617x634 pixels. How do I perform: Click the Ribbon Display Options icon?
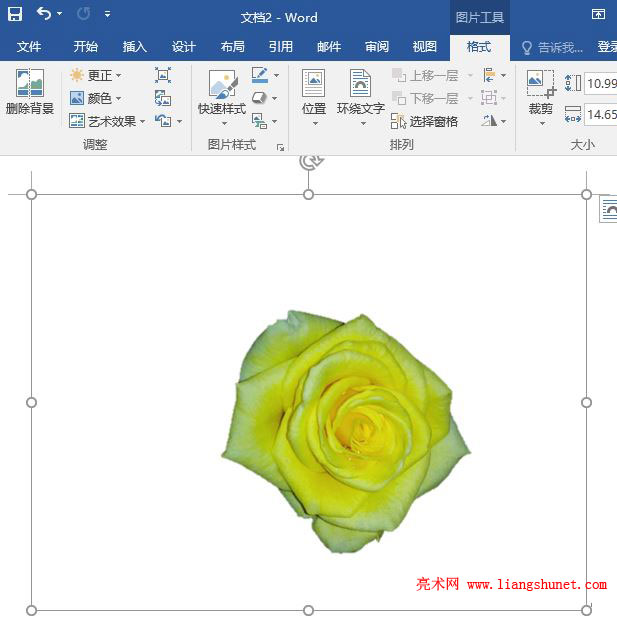(x=598, y=14)
